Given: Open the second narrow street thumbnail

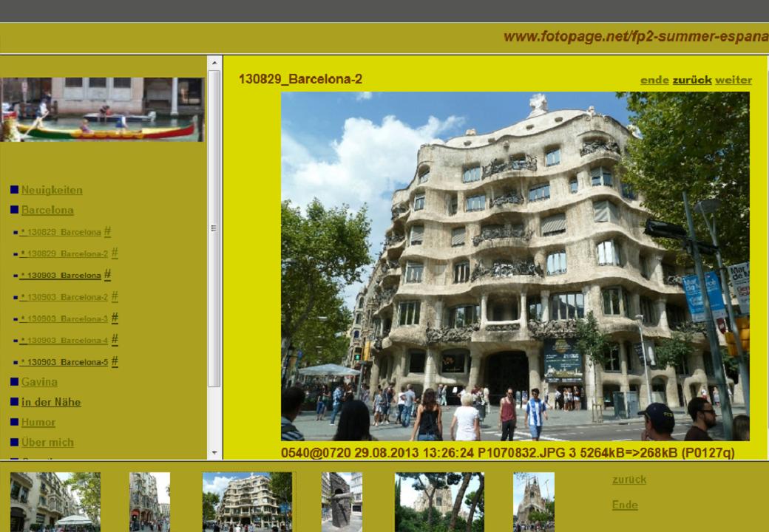Looking at the screenshot, I should [149, 502].
